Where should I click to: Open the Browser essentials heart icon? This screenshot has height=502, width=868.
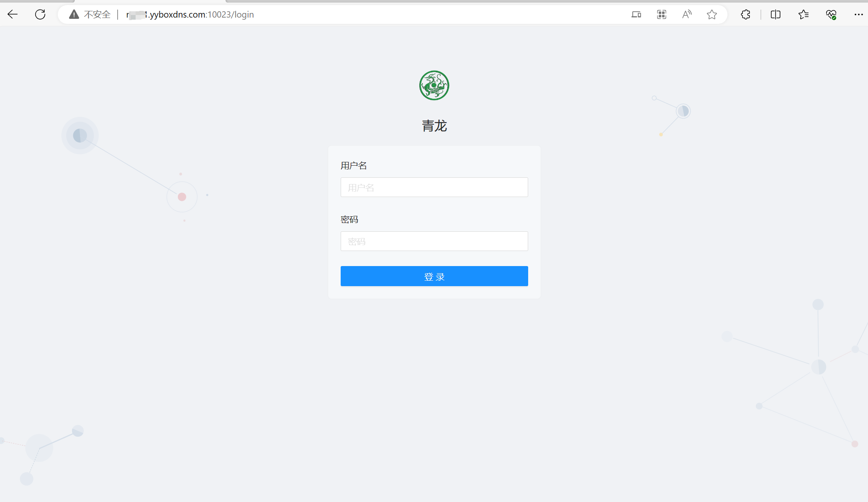click(x=831, y=15)
